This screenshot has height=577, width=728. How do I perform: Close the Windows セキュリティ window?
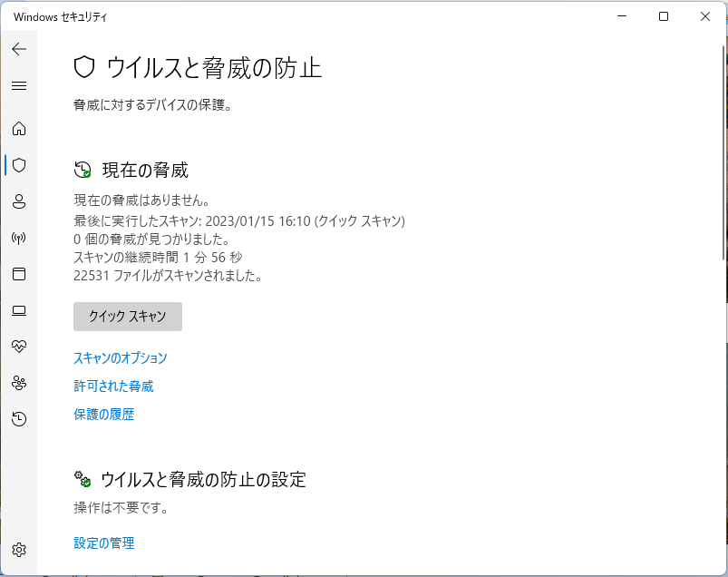[x=705, y=16]
